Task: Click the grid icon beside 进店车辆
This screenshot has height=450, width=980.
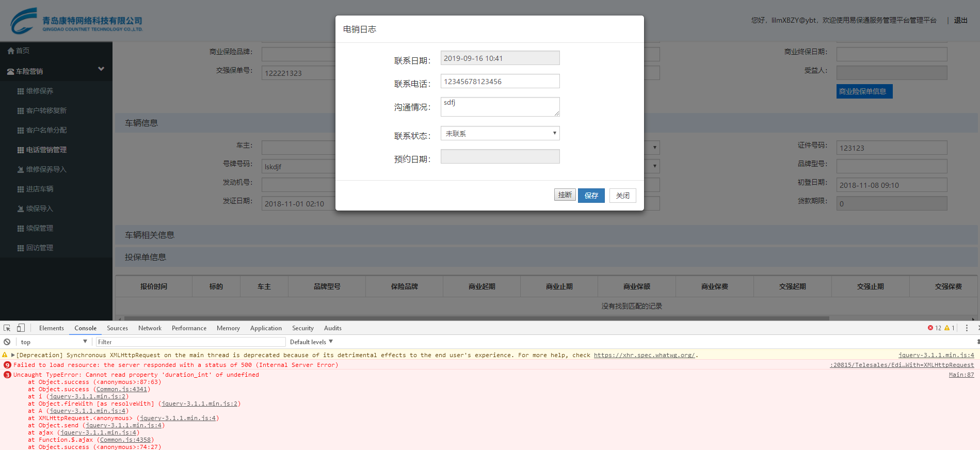Action: point(21,189)
